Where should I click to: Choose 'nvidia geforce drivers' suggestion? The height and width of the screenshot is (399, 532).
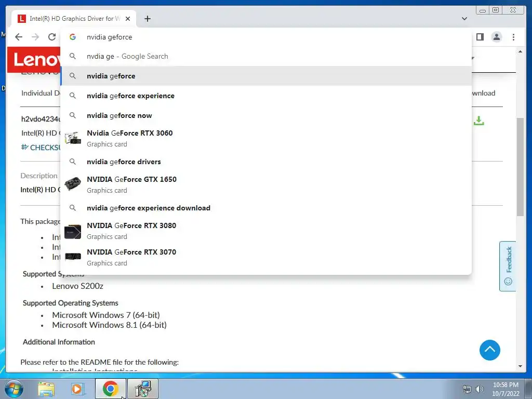point(266,162)
